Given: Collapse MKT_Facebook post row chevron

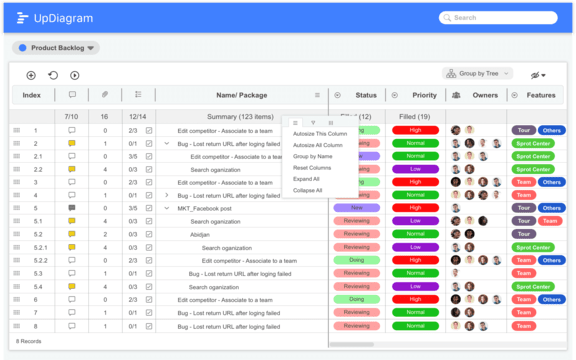Looking at the screenshot, I should [x=167, y=208].
